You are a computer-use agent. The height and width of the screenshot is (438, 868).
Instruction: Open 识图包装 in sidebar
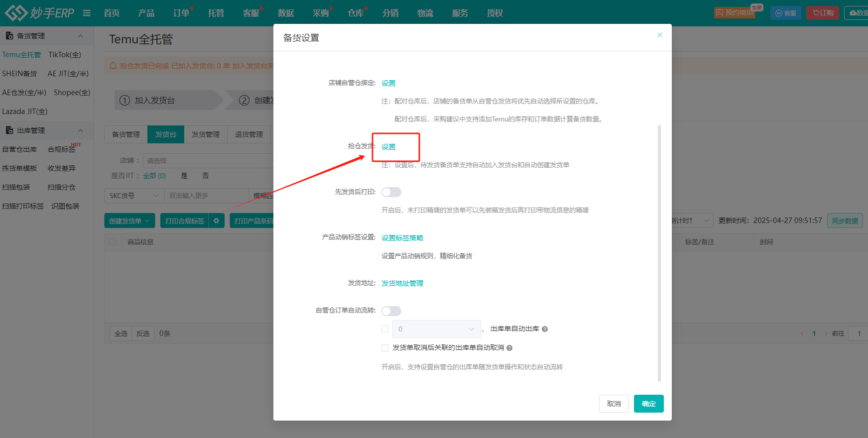pyautogui.click(x=65, y=206)
